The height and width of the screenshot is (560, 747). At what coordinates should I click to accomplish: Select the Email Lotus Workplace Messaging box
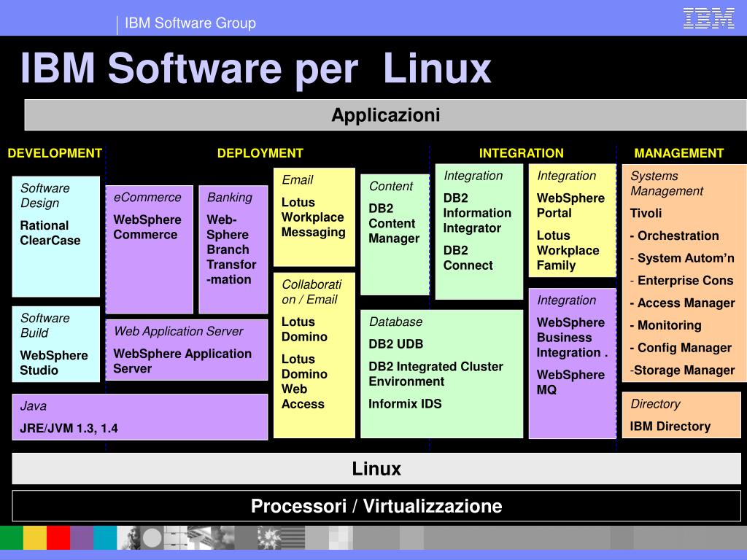[314, 217]
